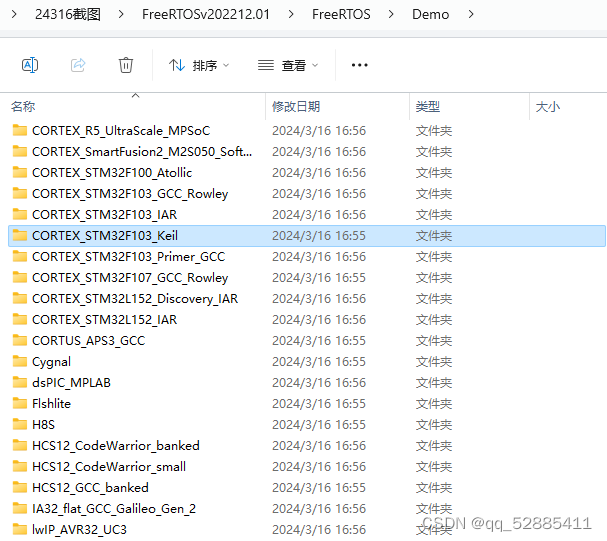Open the three-dot more options menu
The width and height of the screenshot is (607, 541).
tap(360, 65)
